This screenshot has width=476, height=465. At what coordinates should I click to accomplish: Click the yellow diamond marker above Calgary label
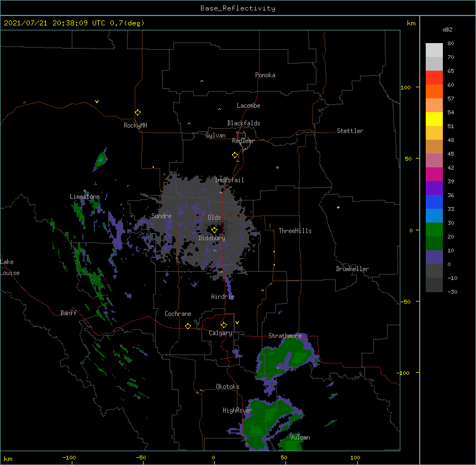click(224, 325)
